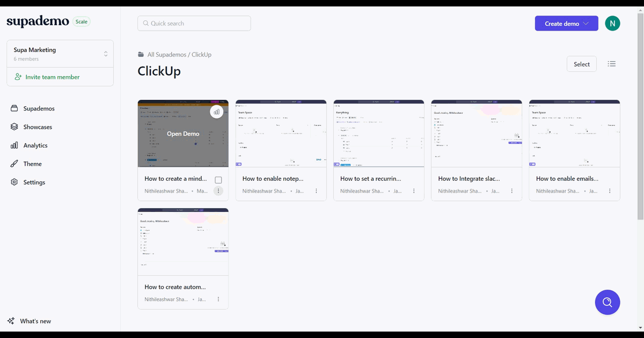Viewport: 644px width, 338px height.
Task: Open Demo on the mind map card
Action: click(x=183, y=134)
